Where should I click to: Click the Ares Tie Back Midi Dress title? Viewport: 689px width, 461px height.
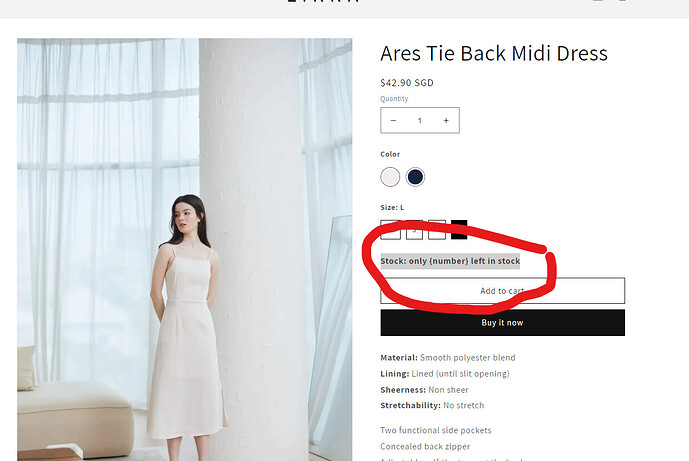click(x=494, y=54)
